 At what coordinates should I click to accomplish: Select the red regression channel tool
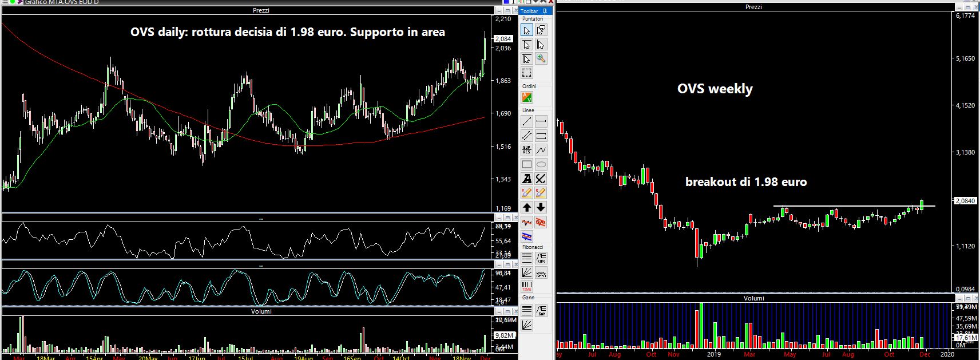tap(541, 221)
